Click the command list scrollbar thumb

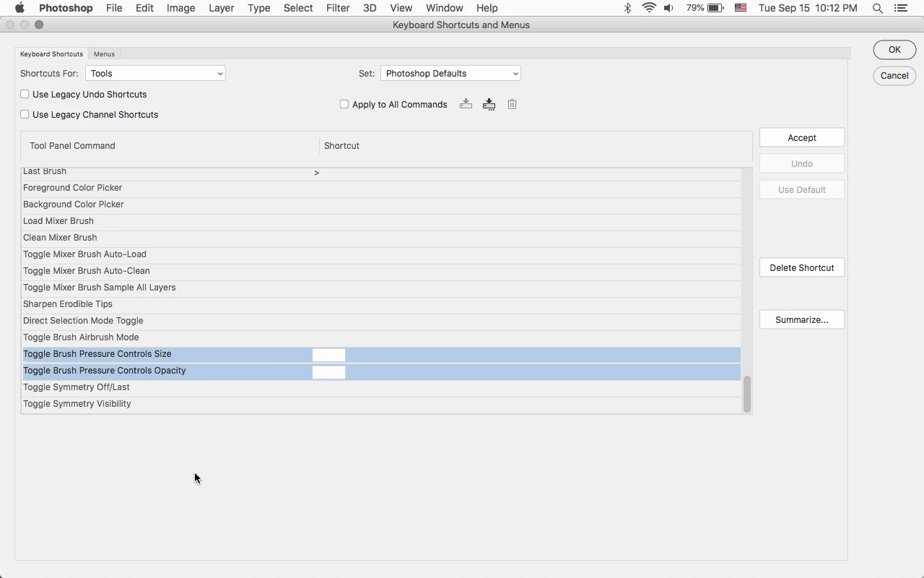click(x=746, y=393)
